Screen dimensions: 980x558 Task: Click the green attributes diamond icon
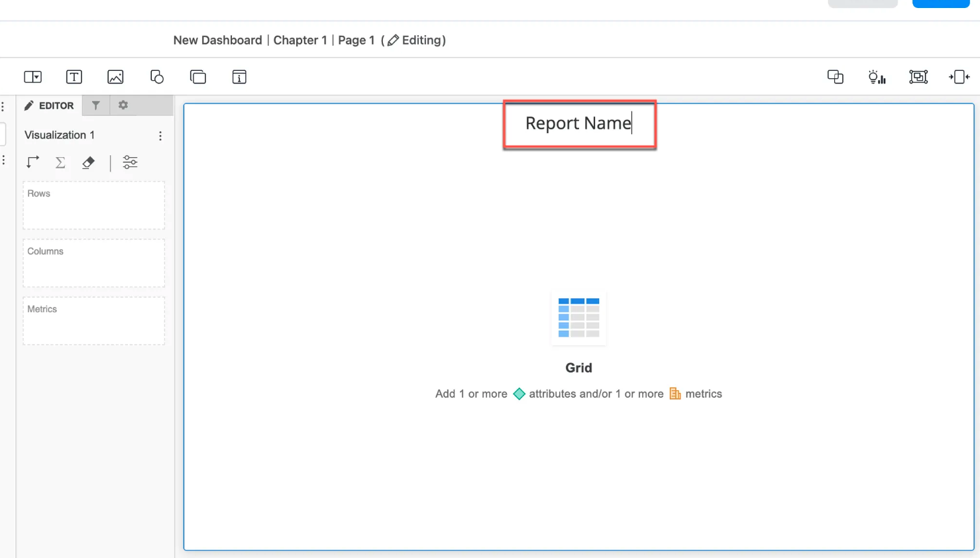519,394
